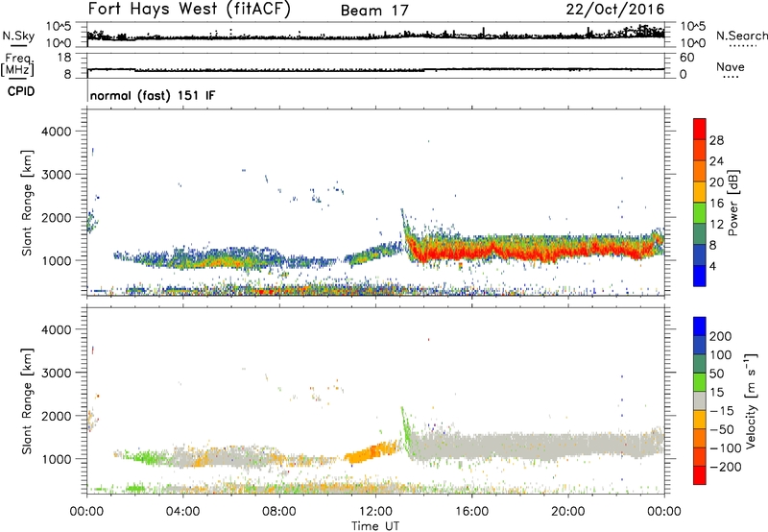Select the '28' label on the power colorbar

pos(716,140)
